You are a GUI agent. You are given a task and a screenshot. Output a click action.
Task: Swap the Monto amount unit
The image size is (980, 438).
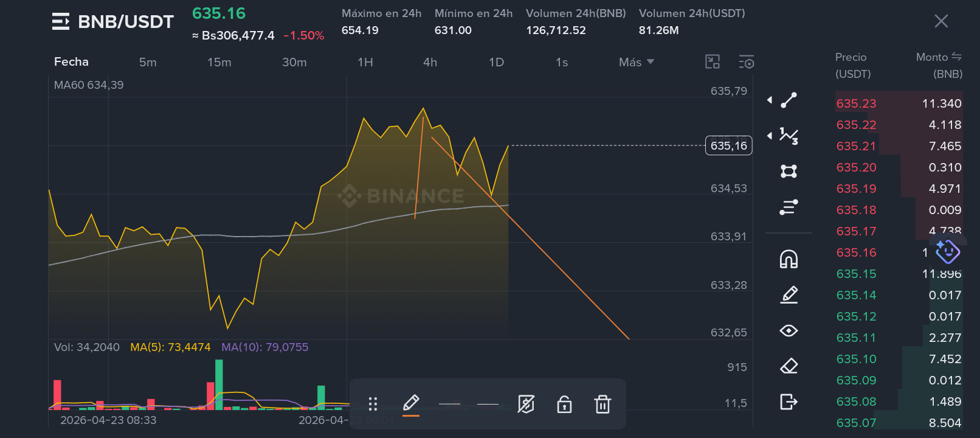click(x=957, y=57)
